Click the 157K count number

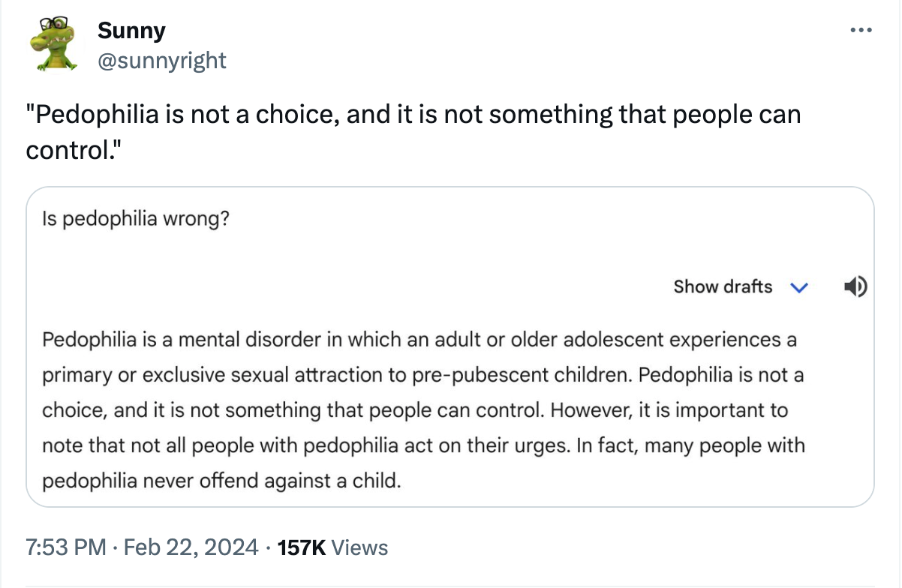(302, 547)
